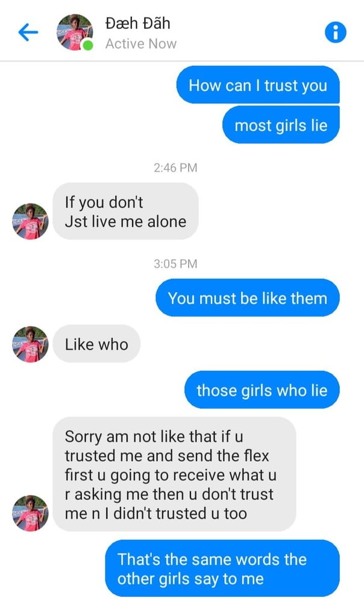This screenshot has width=364, height=603.
Task: Select 'You must be like them' bubble
Action: [x=248, y=298]
